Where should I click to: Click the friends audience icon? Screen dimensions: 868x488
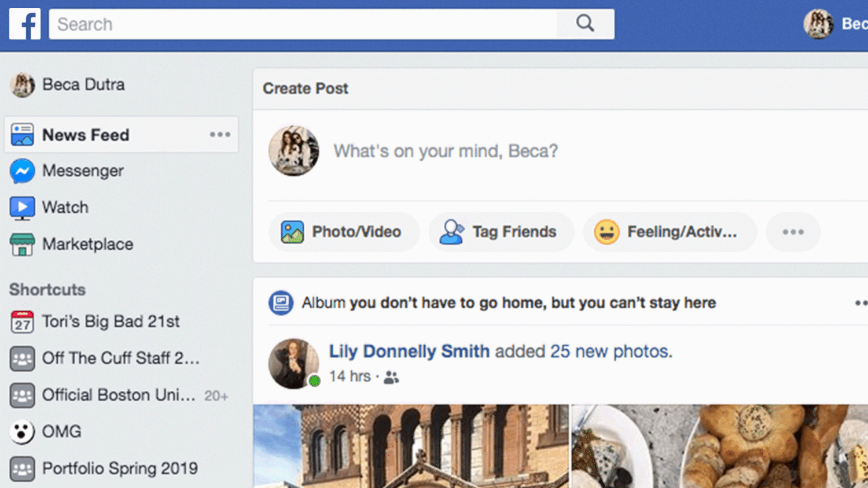392,378
